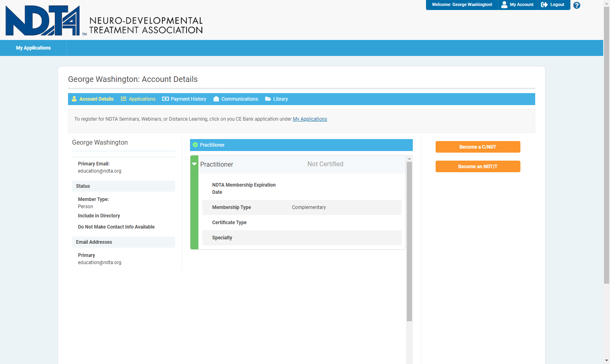Click the Practitioner blue header bar
The width and height of the screenshot is (610, 364).
click(x=301, y=145)
